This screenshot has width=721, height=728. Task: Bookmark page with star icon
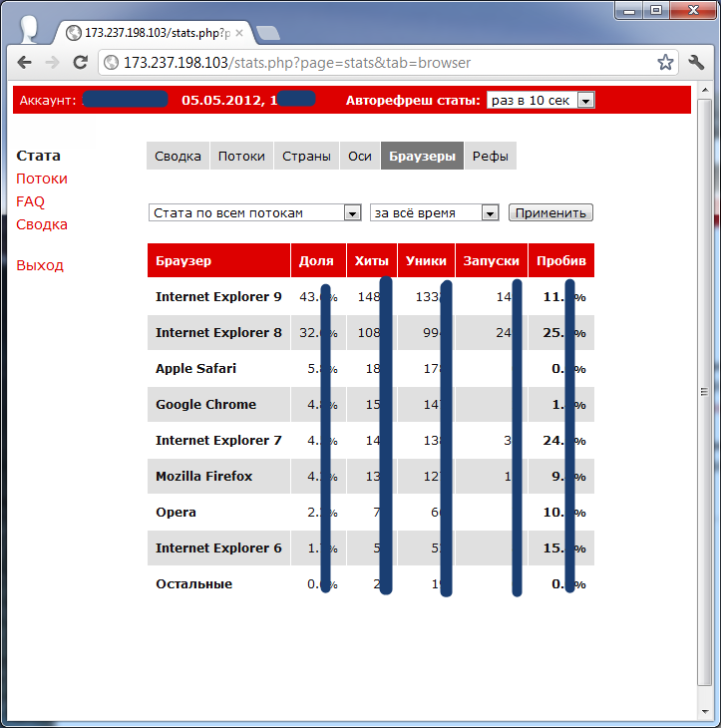[665, 62]
